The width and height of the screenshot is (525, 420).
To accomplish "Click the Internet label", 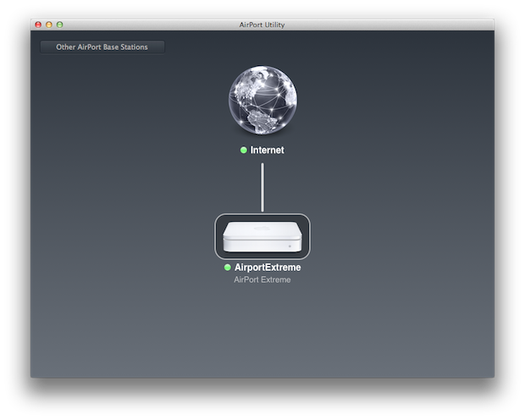I will click(x=268, y=150).
